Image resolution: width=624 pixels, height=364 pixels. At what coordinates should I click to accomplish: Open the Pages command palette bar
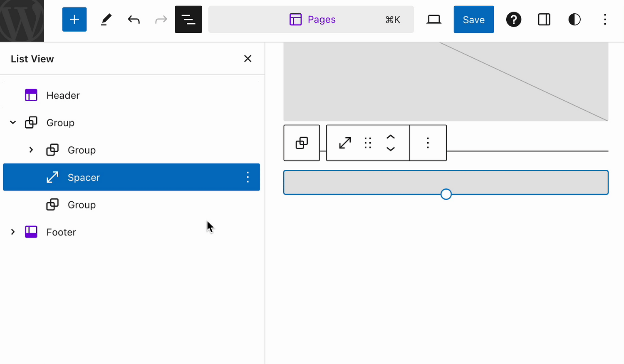coord(311,20)
